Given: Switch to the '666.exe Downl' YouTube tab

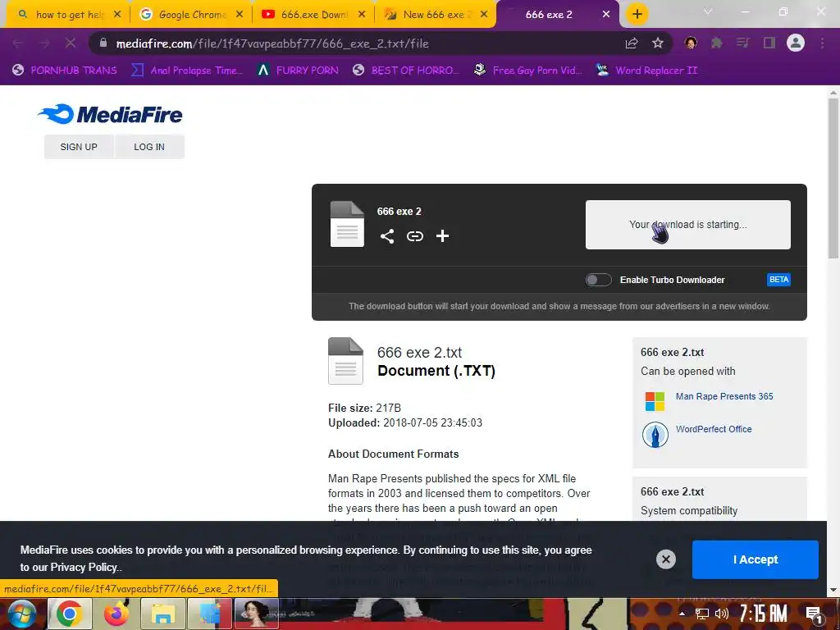Looking at the screenshot, I should coord(314,15).
